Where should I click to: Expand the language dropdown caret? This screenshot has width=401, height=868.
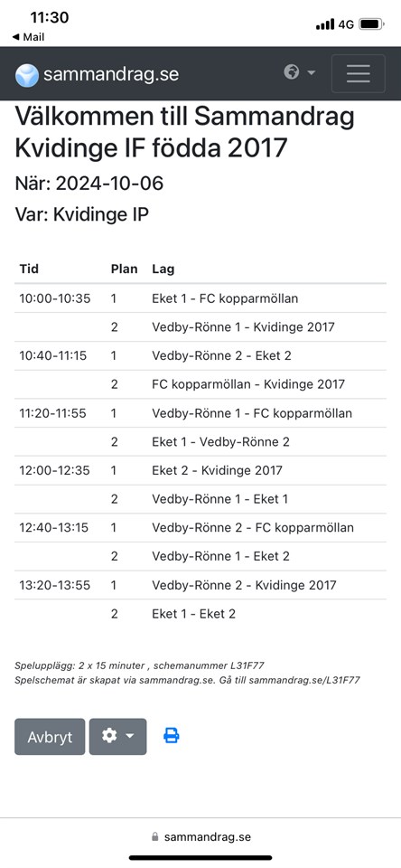[x=312, y=72]
